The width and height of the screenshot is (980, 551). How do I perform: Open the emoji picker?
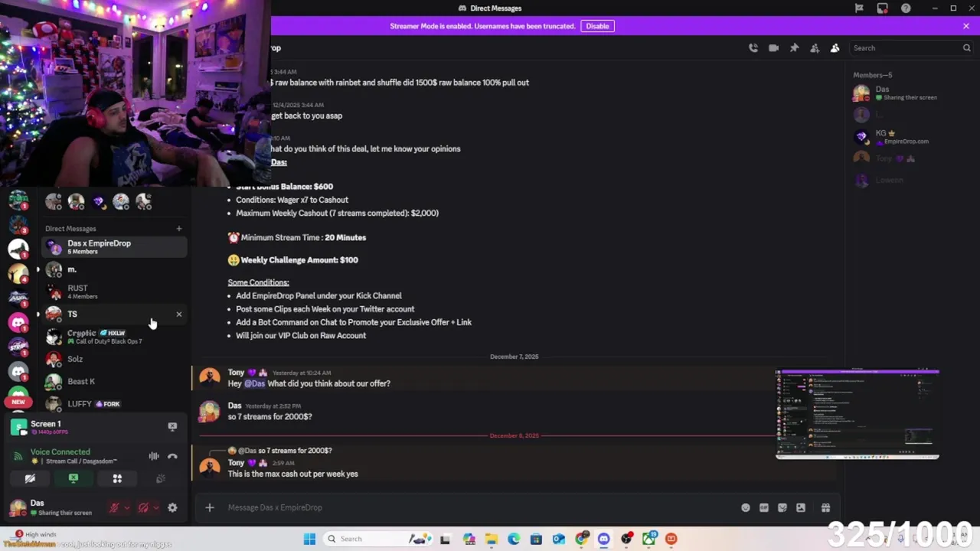746,507
